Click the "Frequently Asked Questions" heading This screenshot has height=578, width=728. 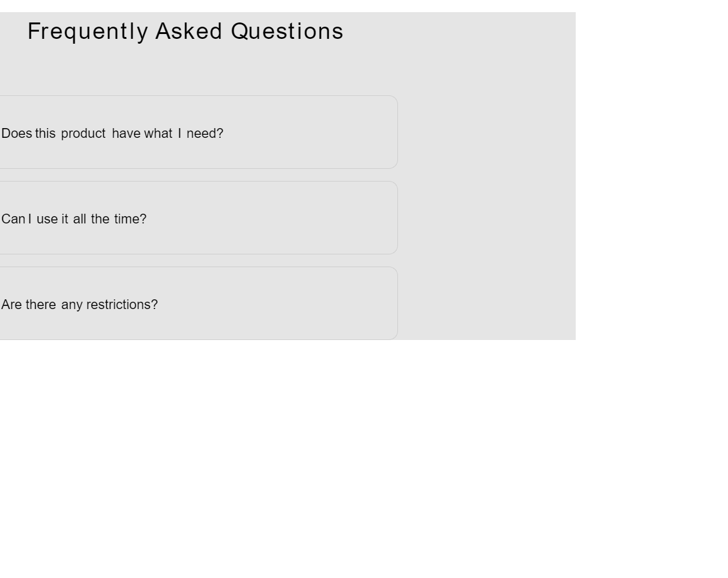[185, 31]
